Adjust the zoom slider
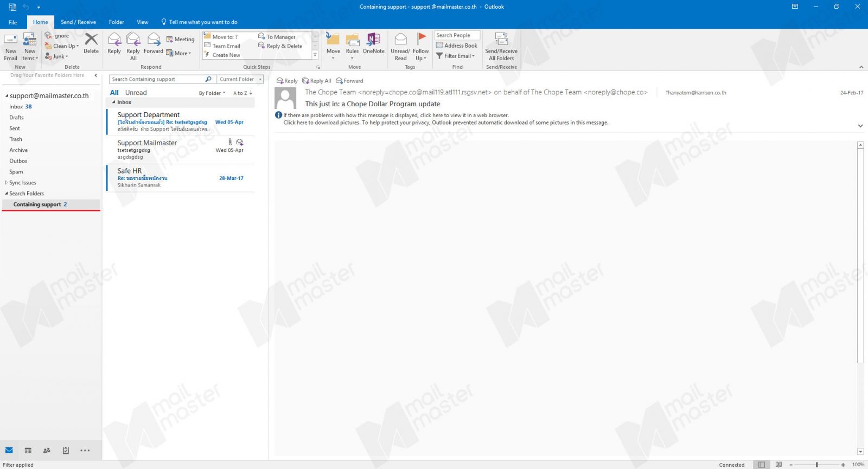Screen dimensions: 868x469 tap(816, 465)
